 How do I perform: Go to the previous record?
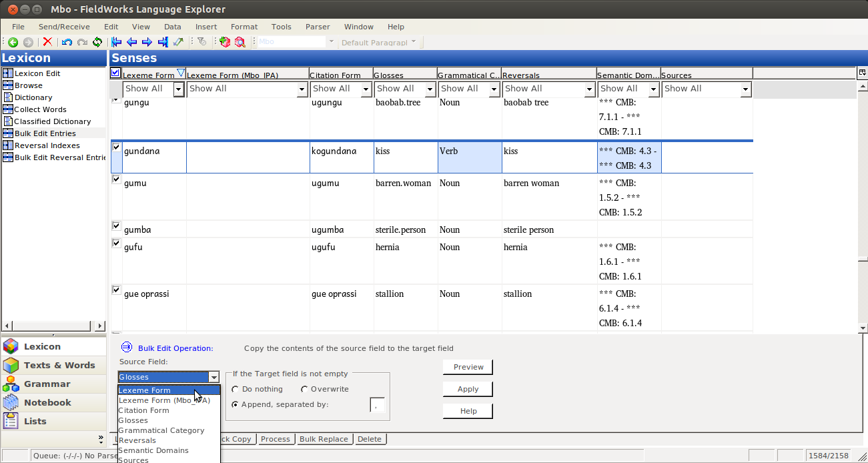point(132,42)
